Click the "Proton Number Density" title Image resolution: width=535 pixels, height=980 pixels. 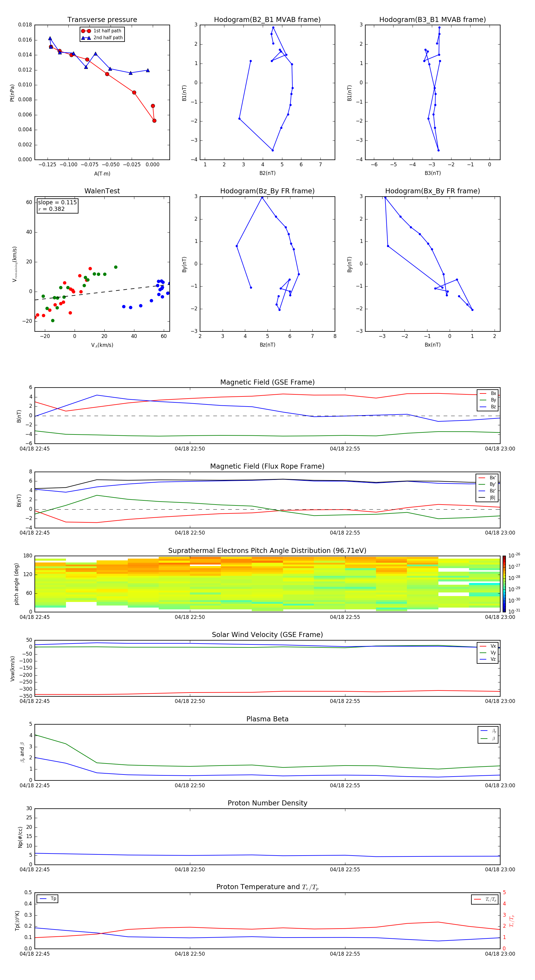[267, 803]
